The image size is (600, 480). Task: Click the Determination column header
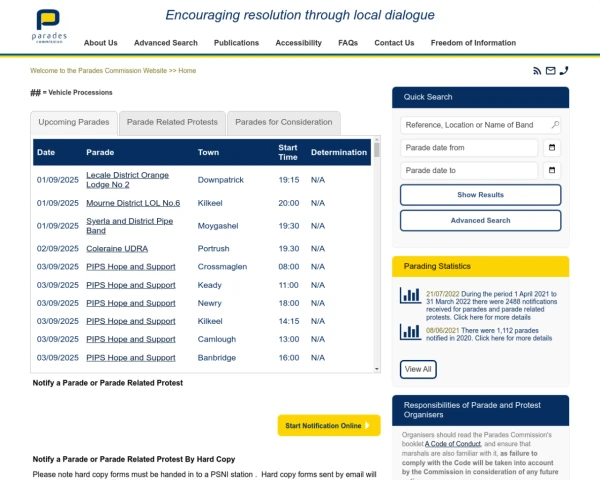coord(339,152)
